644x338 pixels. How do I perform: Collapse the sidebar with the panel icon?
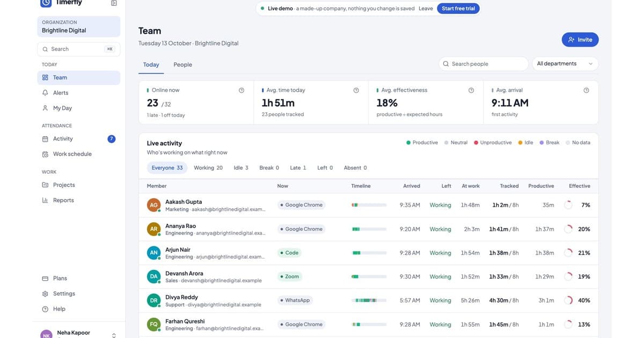point(114,3)
